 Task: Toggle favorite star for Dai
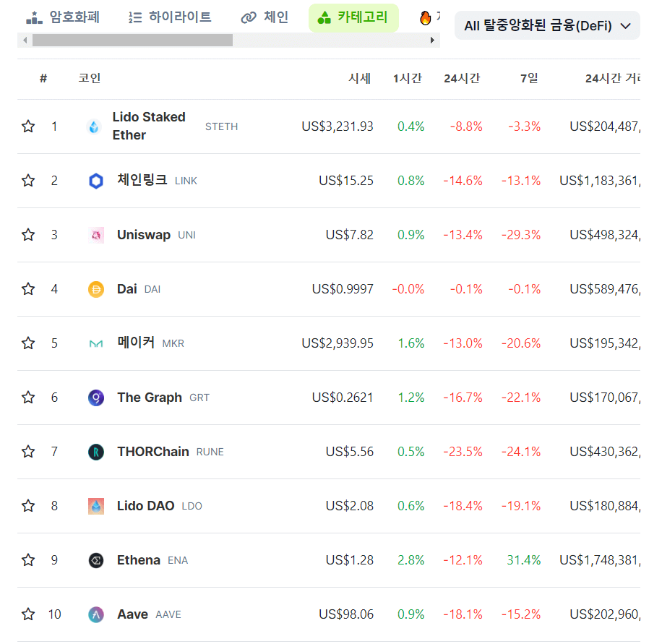coord(28,289)
